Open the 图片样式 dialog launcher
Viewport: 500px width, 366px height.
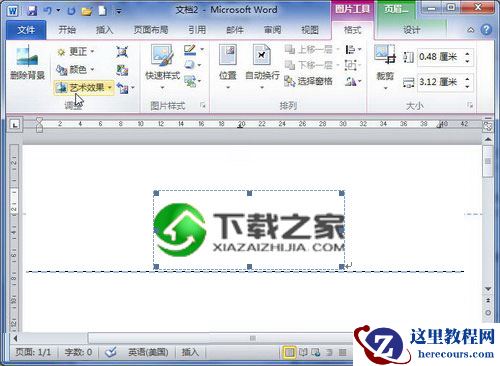[203, 106]
